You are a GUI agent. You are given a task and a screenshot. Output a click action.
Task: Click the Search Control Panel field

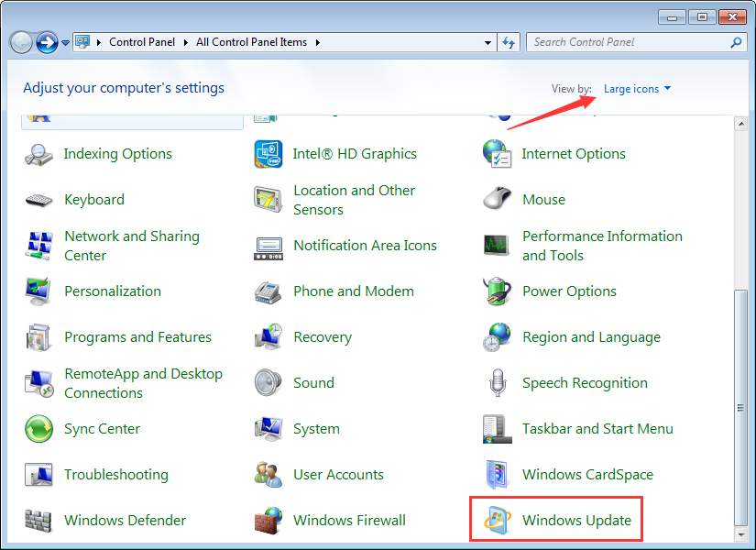coord(636,42)
